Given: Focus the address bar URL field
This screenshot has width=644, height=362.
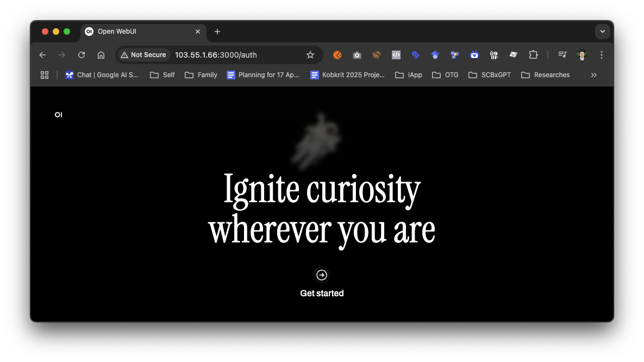Looking at the screenshot, I should [x=234, y=55].
